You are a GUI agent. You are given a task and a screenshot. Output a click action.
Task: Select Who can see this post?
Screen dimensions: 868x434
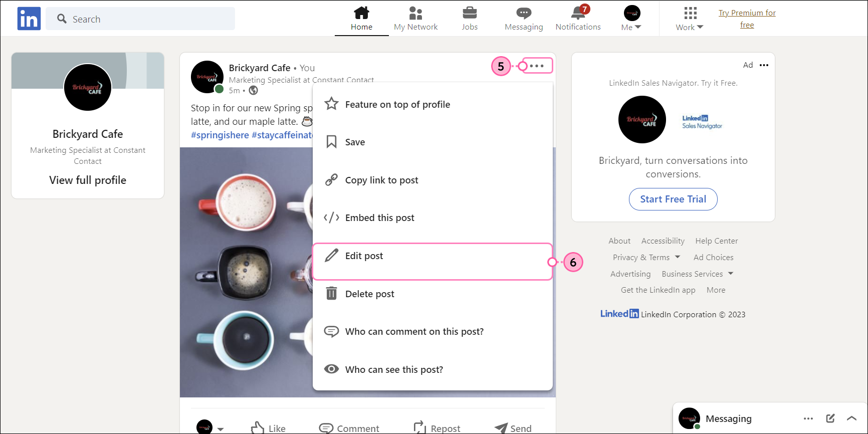pyautogui.click(x=432, y=369)
